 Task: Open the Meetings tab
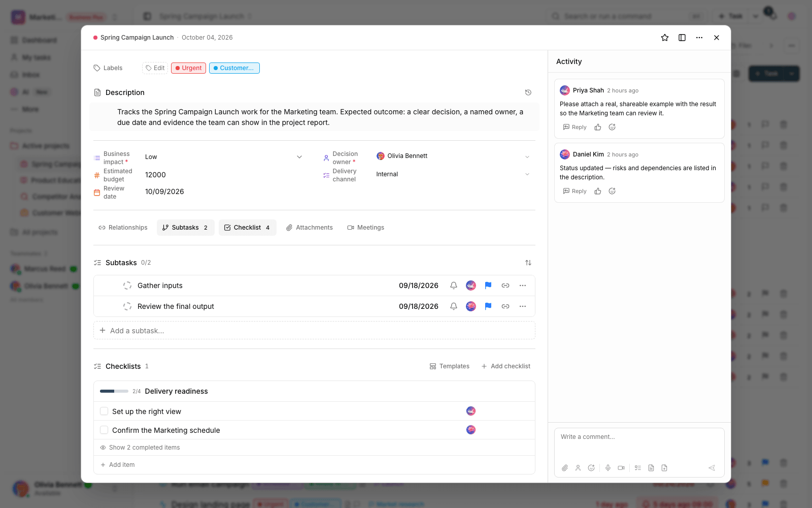[x=365, y=228]
